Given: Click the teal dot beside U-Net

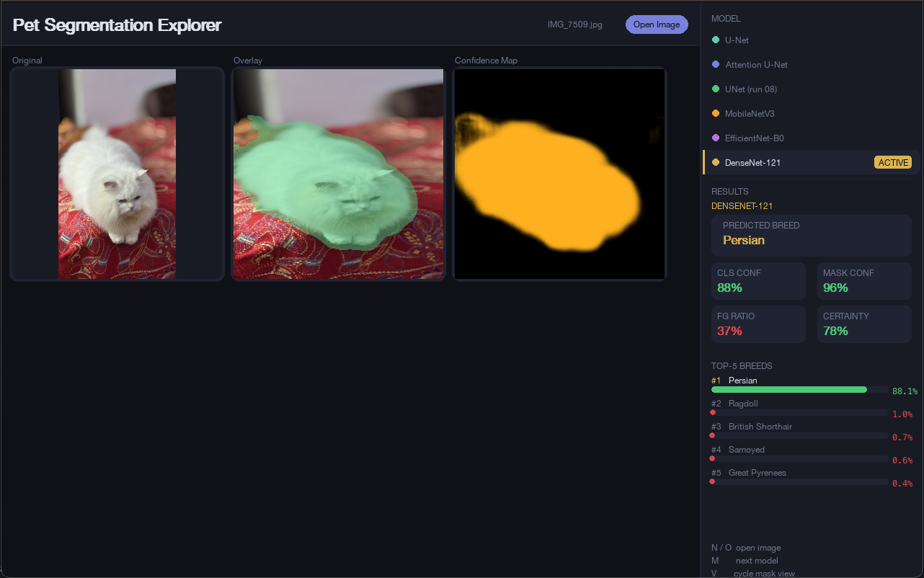Looking at the screenshot, I should [716, 40].
